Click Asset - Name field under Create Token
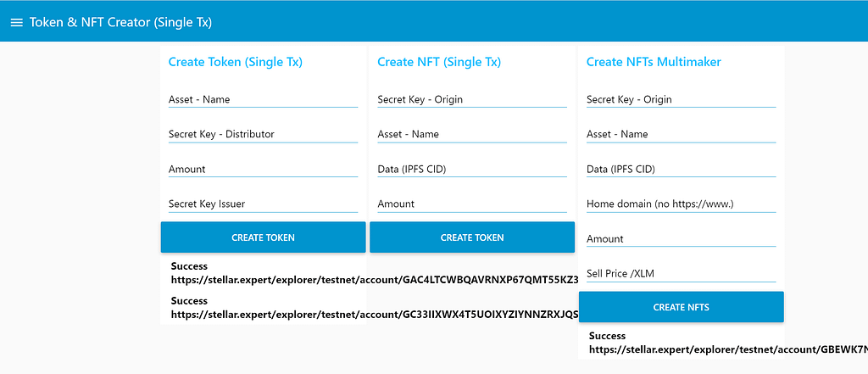868x374 pixels. (263, 100)
